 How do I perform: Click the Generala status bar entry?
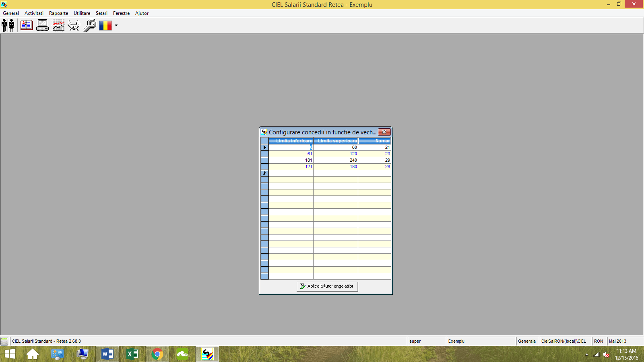[527, 341]
